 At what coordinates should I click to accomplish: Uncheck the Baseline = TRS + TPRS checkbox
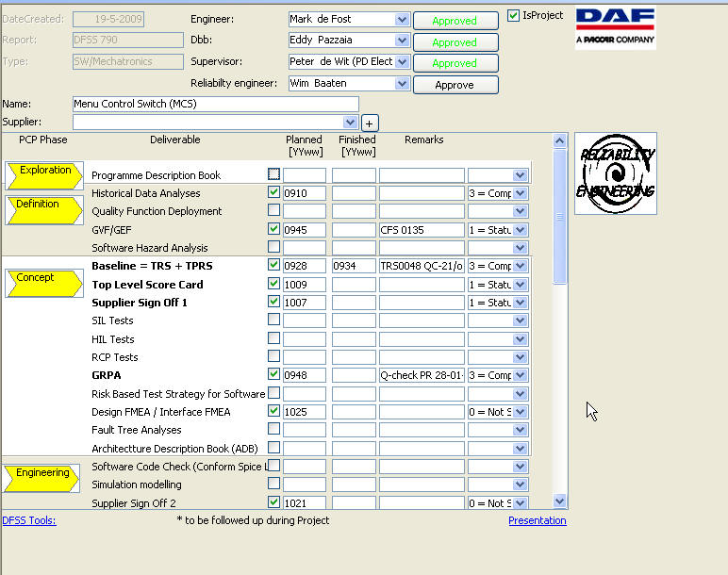pos(273,265)
